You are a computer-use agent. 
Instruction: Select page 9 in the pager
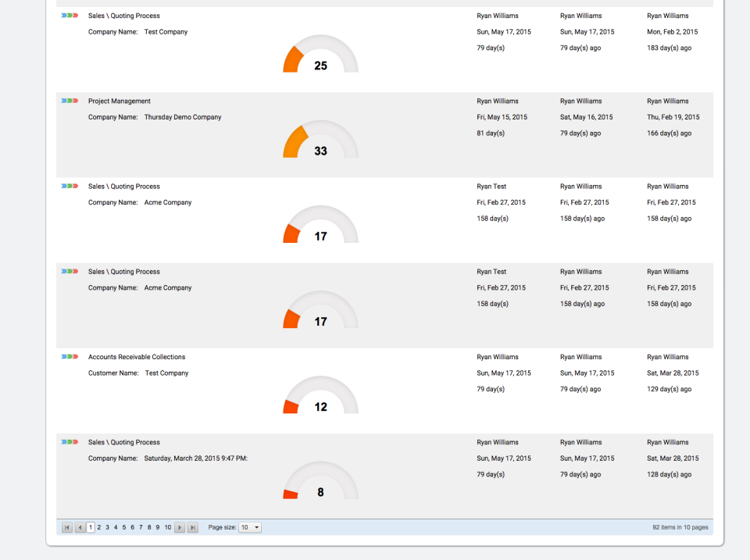pyautogui.click(x=157, y=527)
